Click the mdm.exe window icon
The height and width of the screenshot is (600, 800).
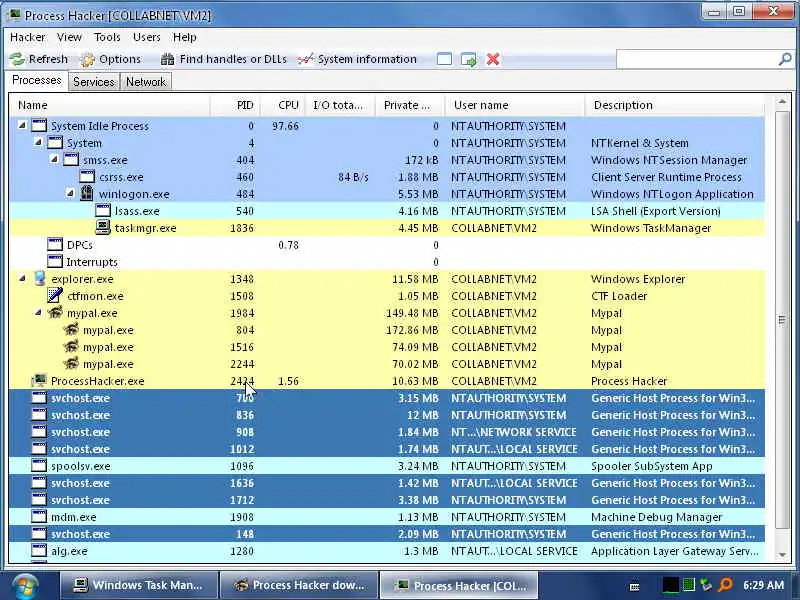pyautogui.click(x=39, y=516)
